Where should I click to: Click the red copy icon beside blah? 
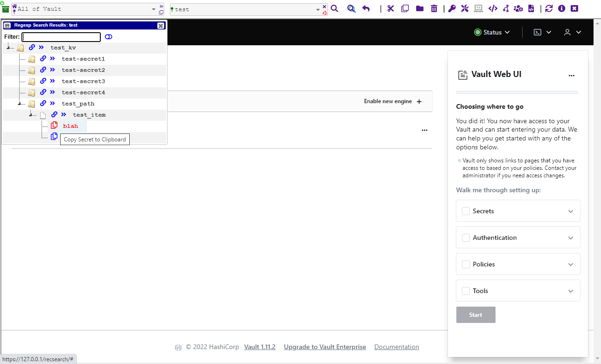tap(54, 126)
